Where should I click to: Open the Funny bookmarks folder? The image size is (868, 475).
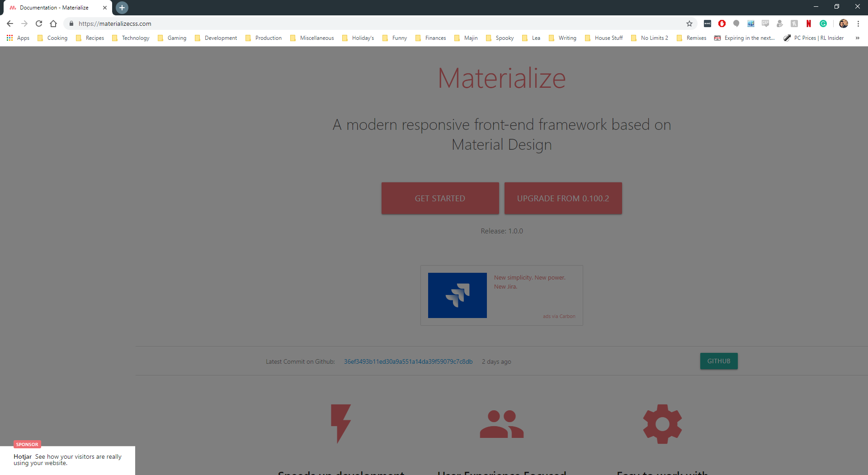[395, 38]
